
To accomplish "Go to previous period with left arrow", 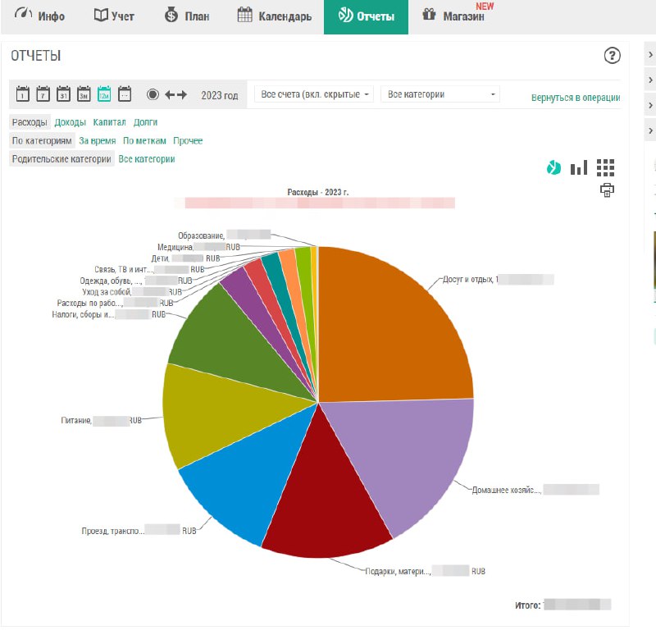I will [x=170, y=94].
